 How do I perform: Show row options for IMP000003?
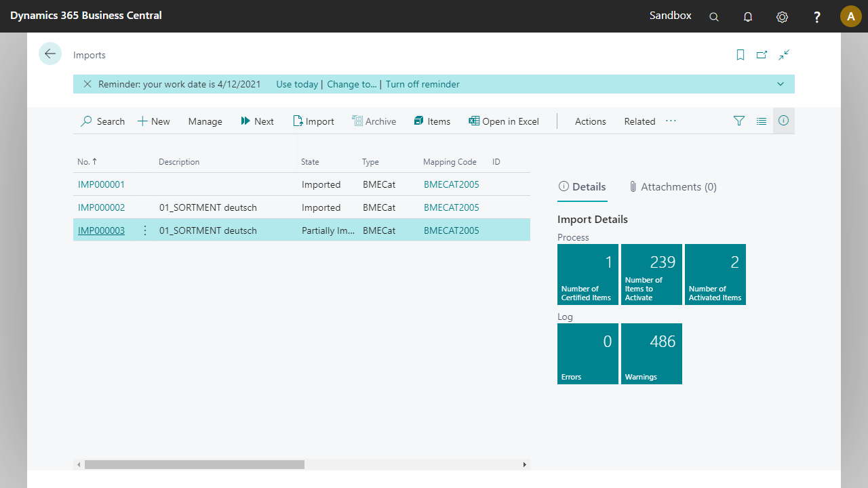point(144,230)
